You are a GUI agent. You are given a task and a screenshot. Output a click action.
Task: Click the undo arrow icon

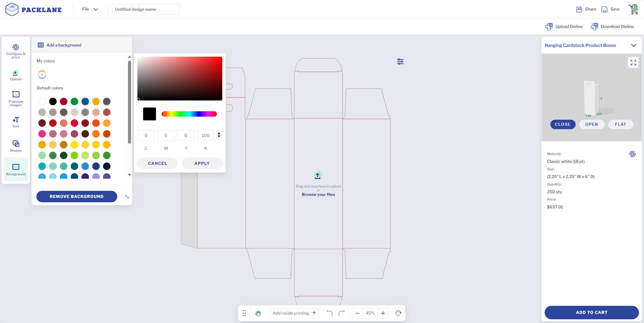pos(329,313)
